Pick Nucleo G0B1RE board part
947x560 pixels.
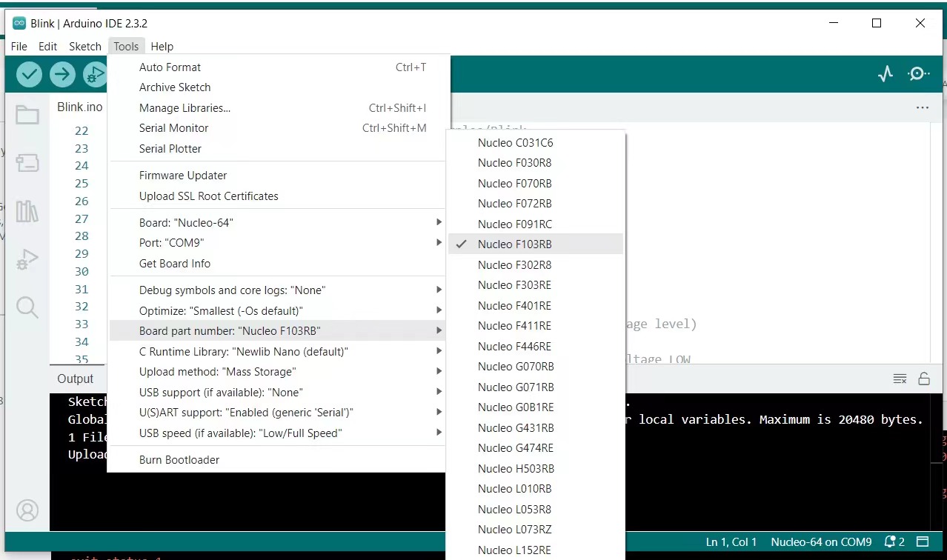[x=536, y=407]
